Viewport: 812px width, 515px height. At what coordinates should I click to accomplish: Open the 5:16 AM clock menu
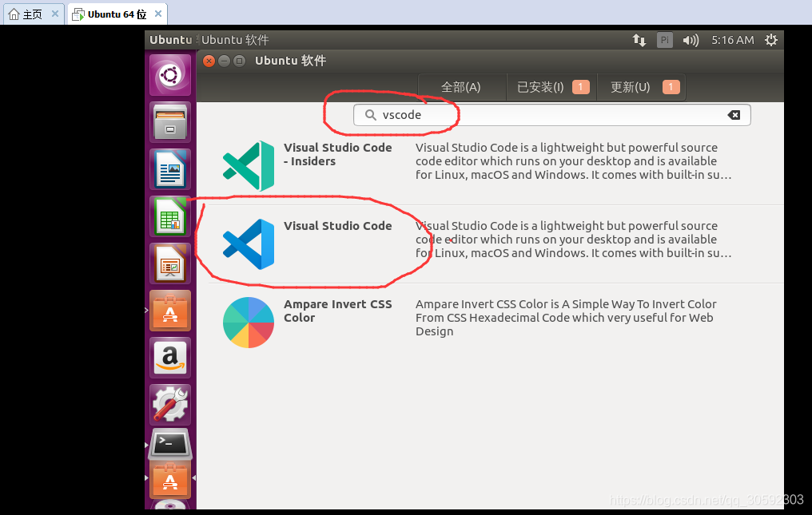[732, 40]
